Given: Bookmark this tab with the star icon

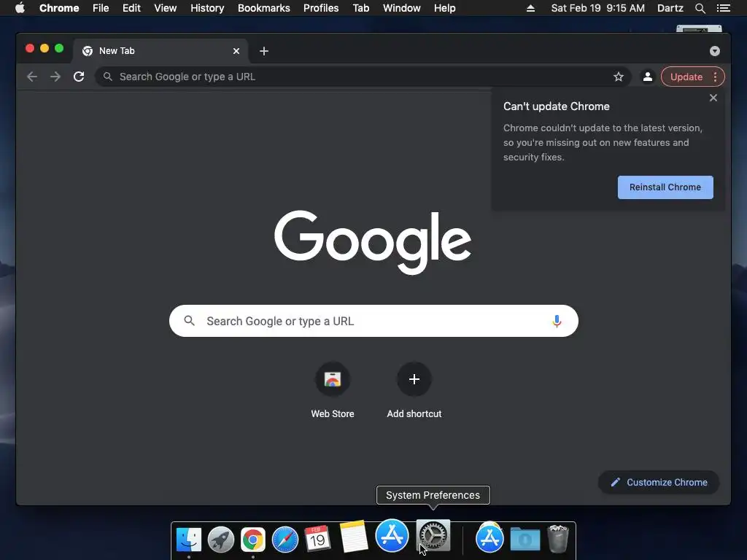Looking at the screenshot, I should (619, 77).
